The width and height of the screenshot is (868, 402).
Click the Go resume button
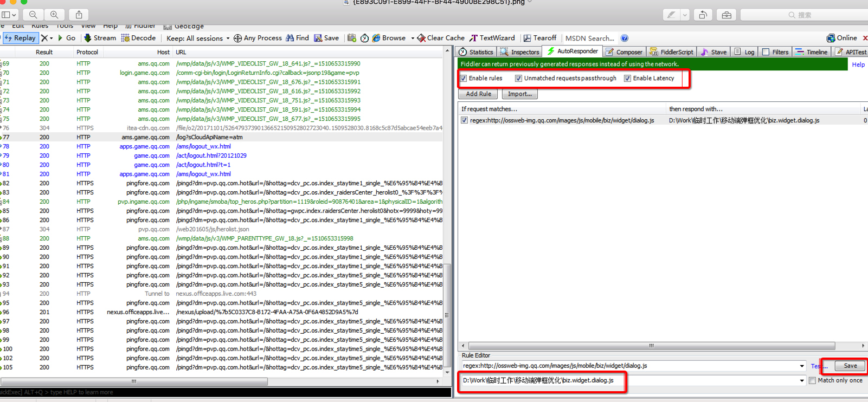coord(67,38)
